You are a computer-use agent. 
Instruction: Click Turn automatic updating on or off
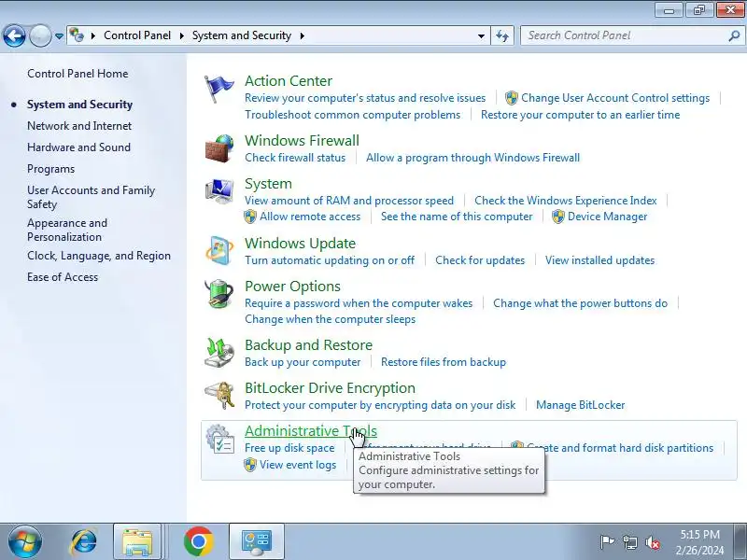[x=330, y=260]
